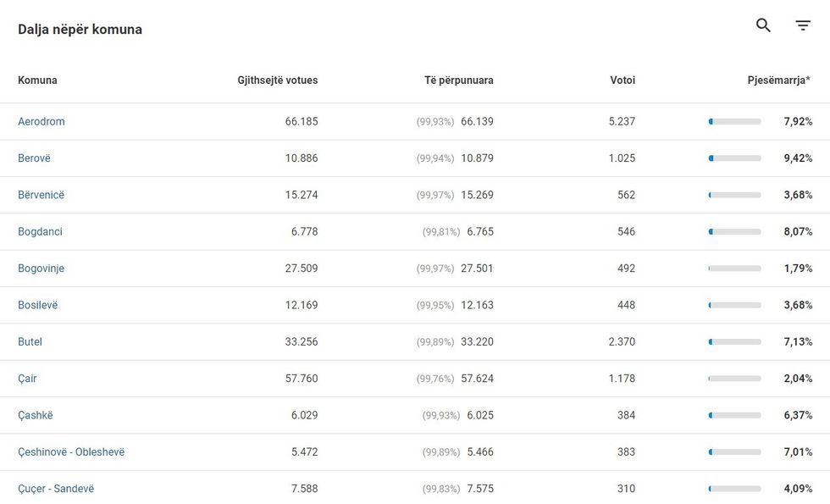Image resolution: width=830 pixels, height=504 pixels.
Task: Sort by Gjithsejtë votues column
Action: pyautogui.click(x=277, y=80)
